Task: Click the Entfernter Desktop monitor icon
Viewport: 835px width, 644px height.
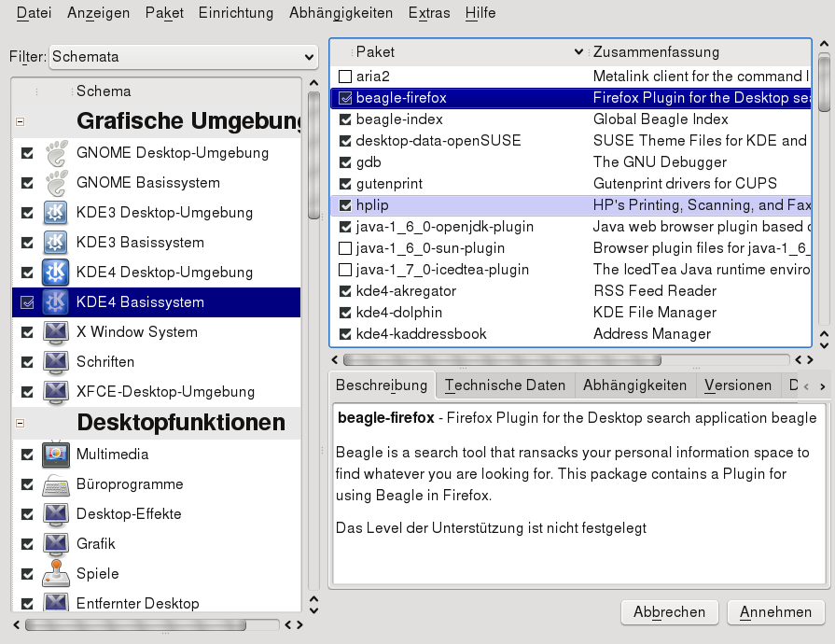Action: 56,602
